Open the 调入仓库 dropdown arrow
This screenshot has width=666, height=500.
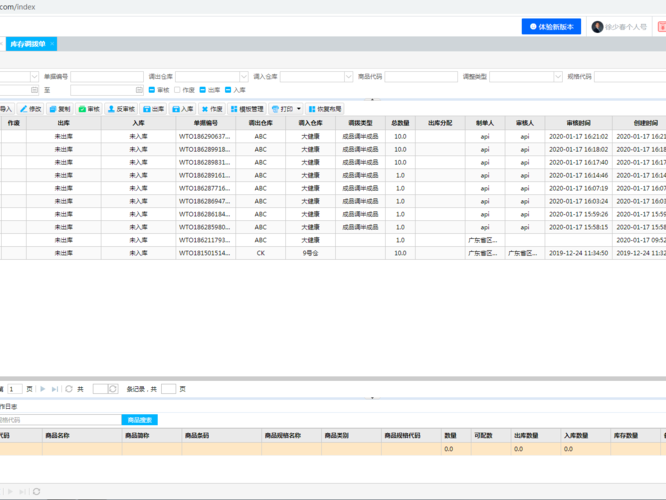pos(348,76)
